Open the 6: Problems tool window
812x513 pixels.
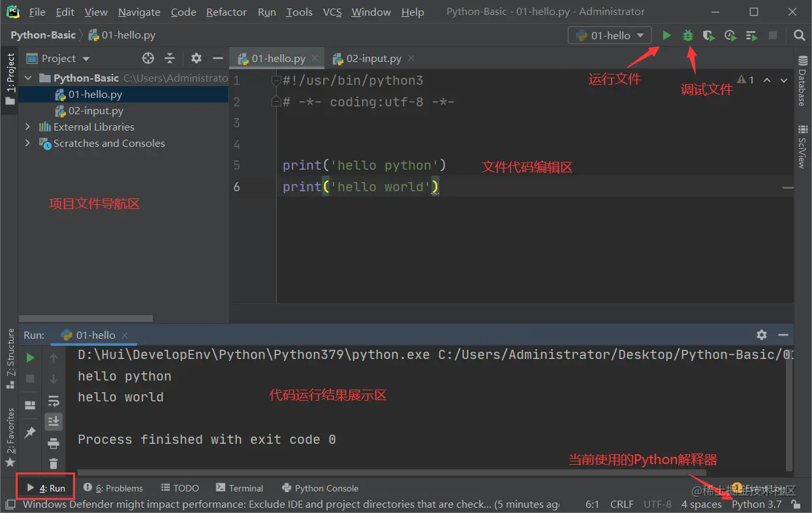coord(113,488)
